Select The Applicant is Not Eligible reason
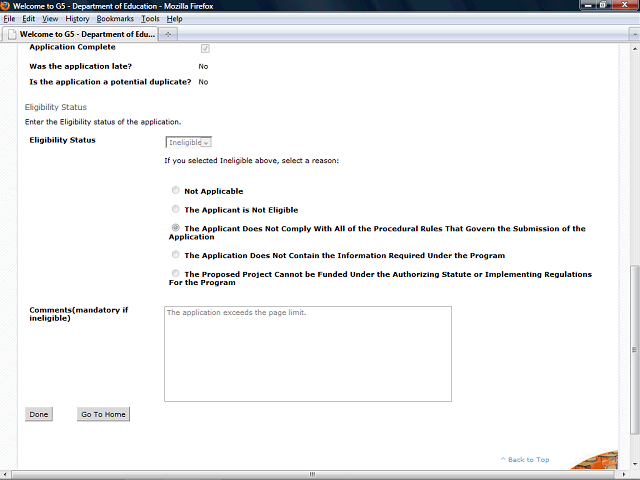The image size is (640, 480). [176, 209]
